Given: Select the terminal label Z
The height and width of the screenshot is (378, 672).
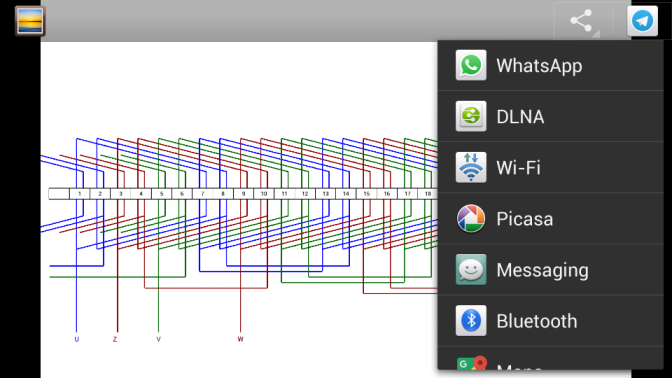Looking at the screenshot, I should pyautogui.click(x=115, y=339).
